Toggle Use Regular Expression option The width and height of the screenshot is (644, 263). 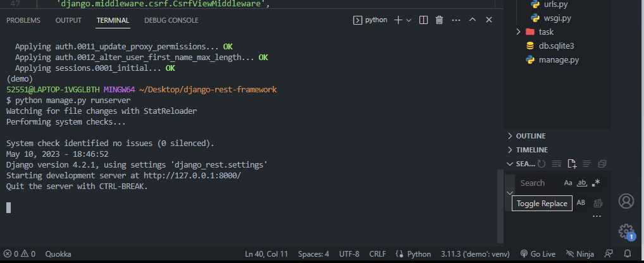(596, 183)
